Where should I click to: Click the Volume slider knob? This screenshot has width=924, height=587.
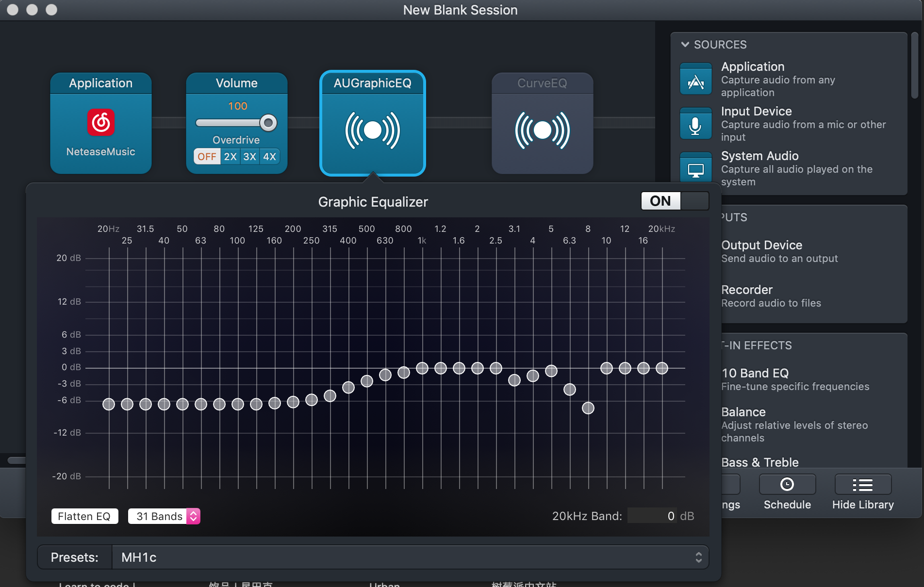tap(268, 123)
